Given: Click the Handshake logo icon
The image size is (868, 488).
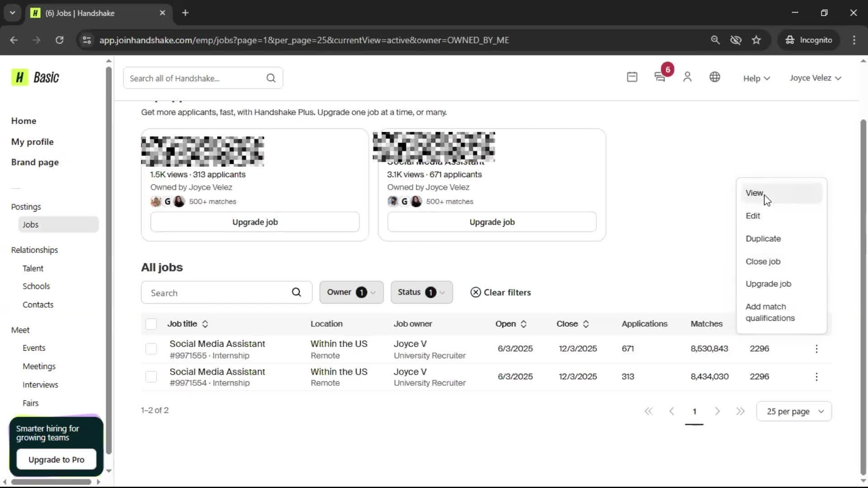Looking at the screenshot, I should 20,78.
